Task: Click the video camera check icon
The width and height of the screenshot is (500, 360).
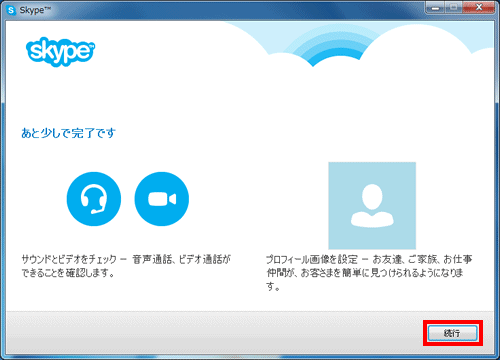Action: click(x=162, y=199)
